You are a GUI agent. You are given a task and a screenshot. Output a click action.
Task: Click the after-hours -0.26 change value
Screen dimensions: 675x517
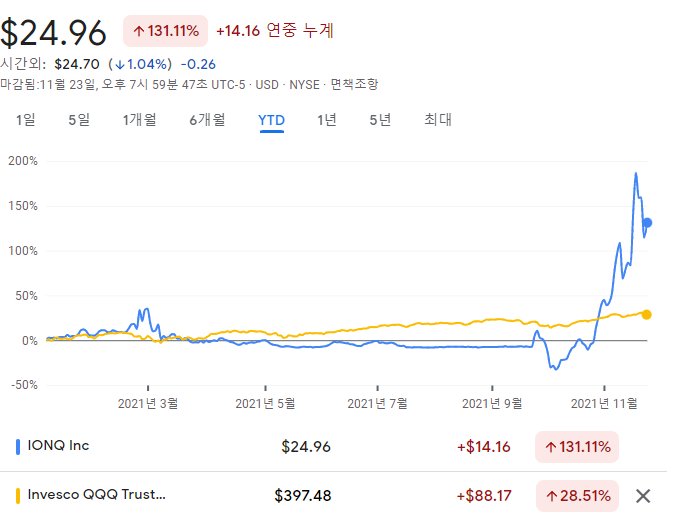pyautogui.click(x=198, y=64)
